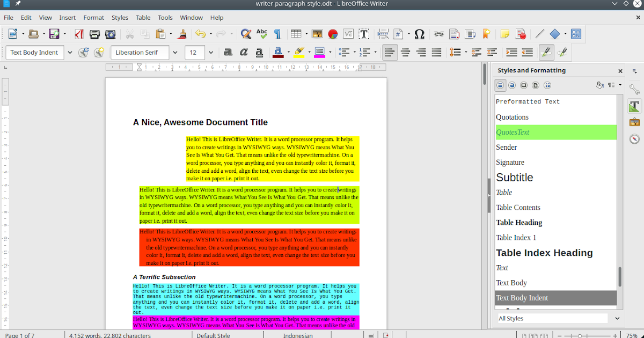644x338 pixels.
Task: Enable justified text alignment
Action: (435, 52)
